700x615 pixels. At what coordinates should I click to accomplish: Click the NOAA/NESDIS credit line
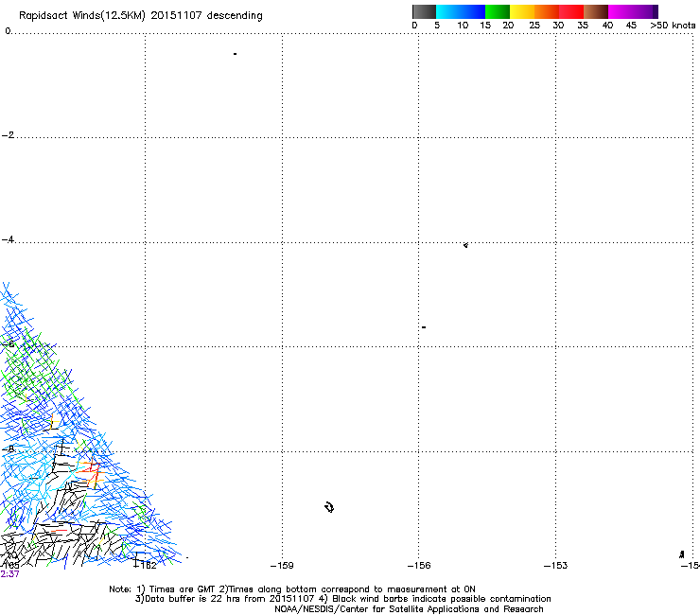(409, 609)
